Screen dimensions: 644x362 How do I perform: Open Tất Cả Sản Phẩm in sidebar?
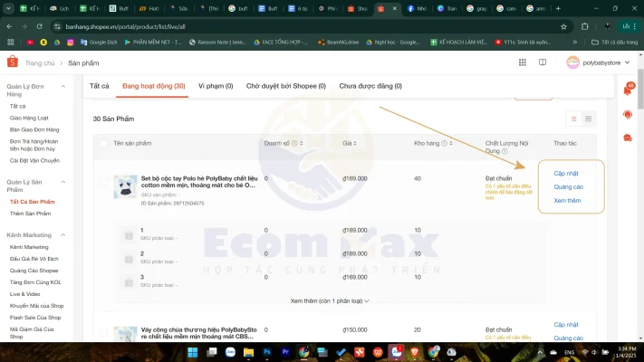(x=33, y=202)
